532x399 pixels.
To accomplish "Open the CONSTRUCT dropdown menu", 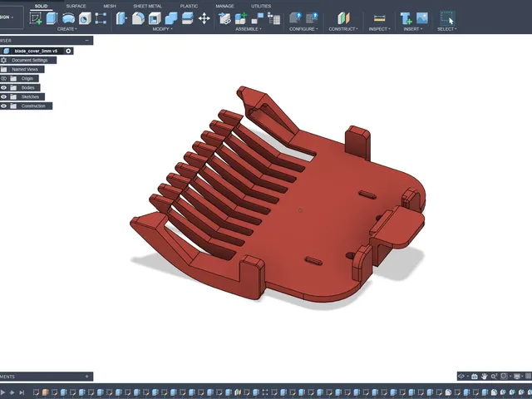I will click(343, 29).
